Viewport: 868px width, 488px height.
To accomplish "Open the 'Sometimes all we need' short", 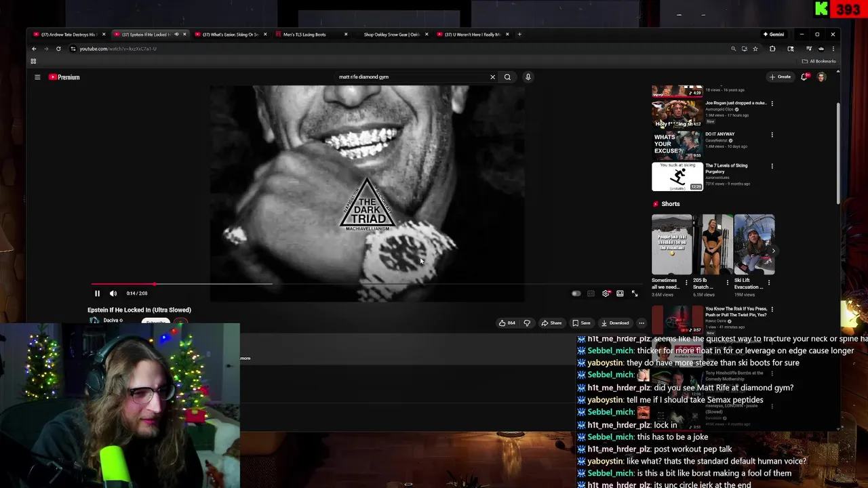I will [x=672, y=245].
